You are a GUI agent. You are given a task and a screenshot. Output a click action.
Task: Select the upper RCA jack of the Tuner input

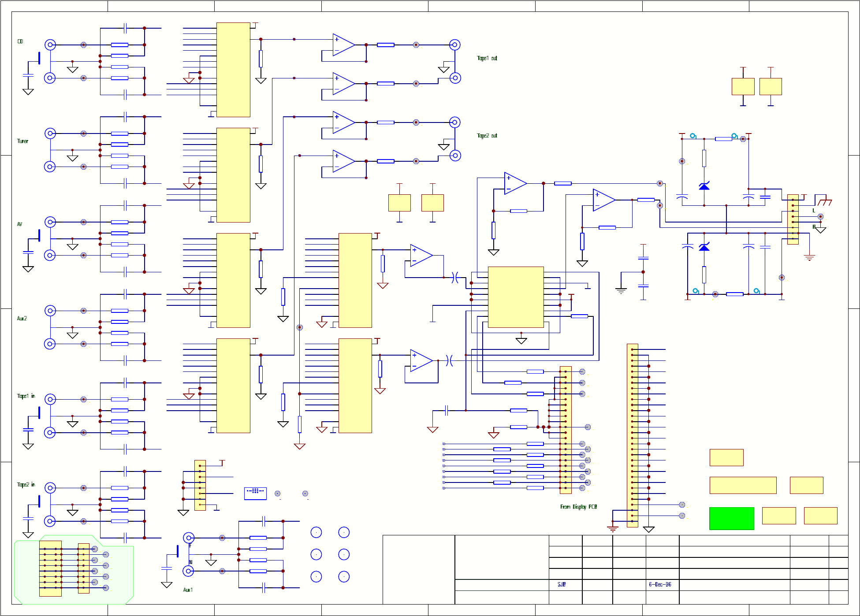pyautogui.click(x=50, y=134)
